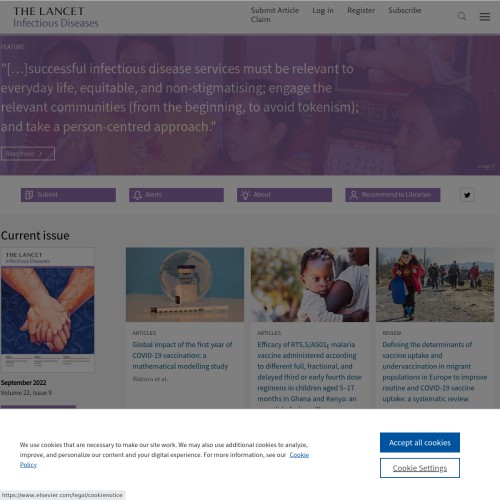
Task: Click the Alerts bell button
Action: [x=176, y=195]
